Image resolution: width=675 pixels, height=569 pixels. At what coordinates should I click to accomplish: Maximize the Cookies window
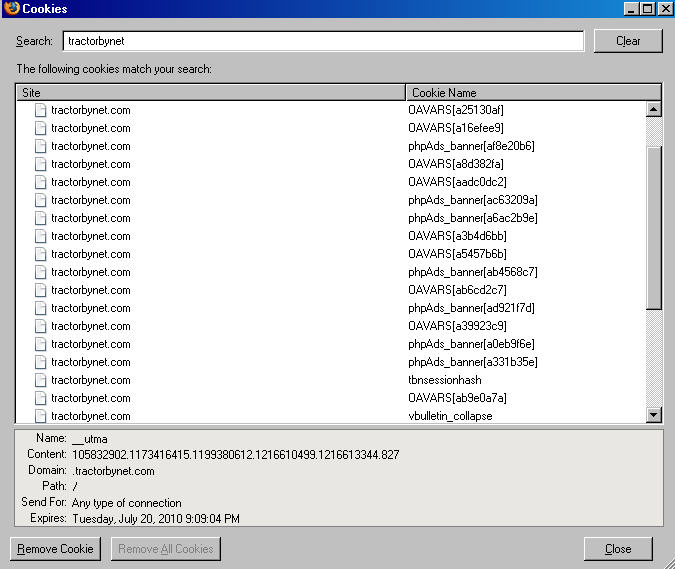(648, 9)
